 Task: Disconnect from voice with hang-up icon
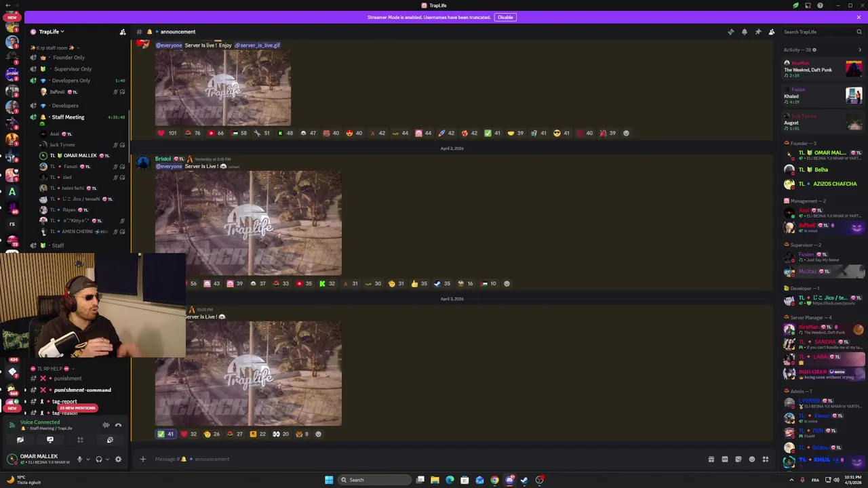(118, 425)
